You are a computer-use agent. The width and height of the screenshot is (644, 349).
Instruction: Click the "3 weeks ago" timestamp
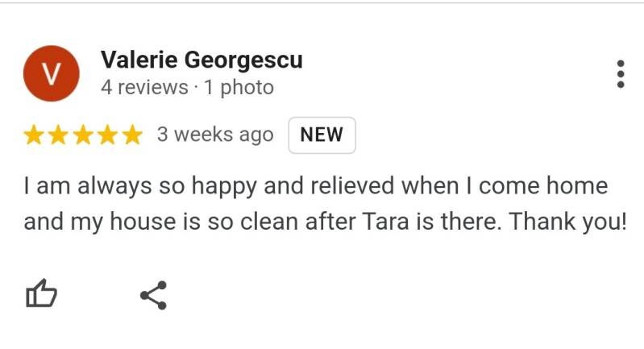pyautogui.click(x=215, y=135)
